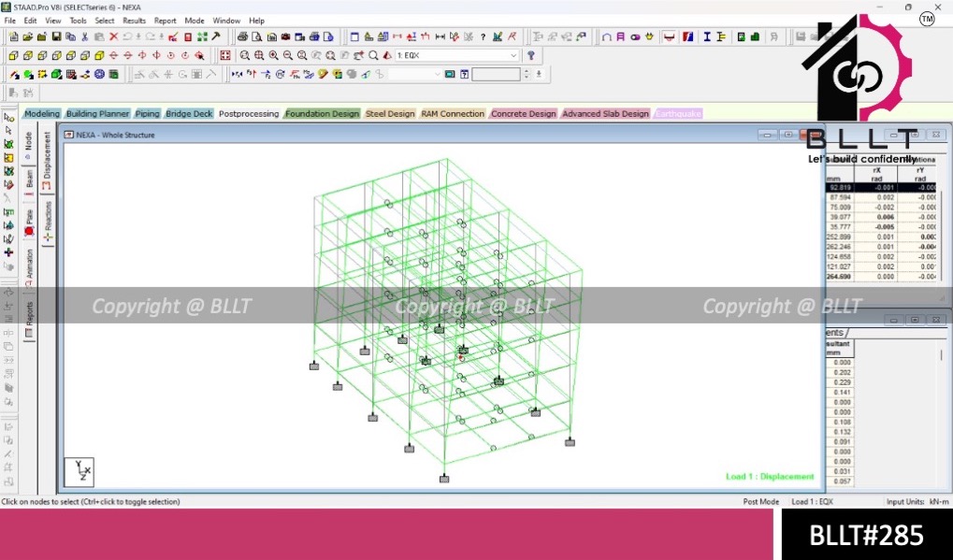Image resolution: width=953 pixels, height=560 pixels.
Task: Open the vertical Displacement sub-page tab
Action: (x=48, y=161)
